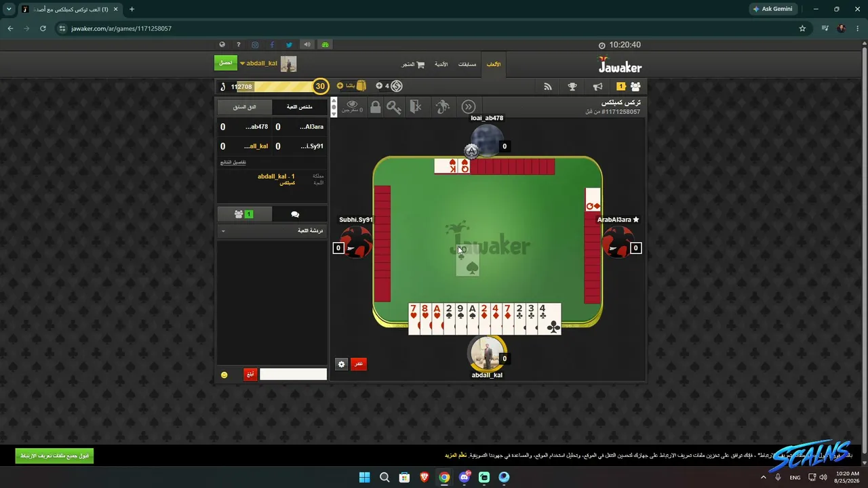Click the leave-table door icon
The height and width of the screenshot is (488, 868).
click(416, 106)
